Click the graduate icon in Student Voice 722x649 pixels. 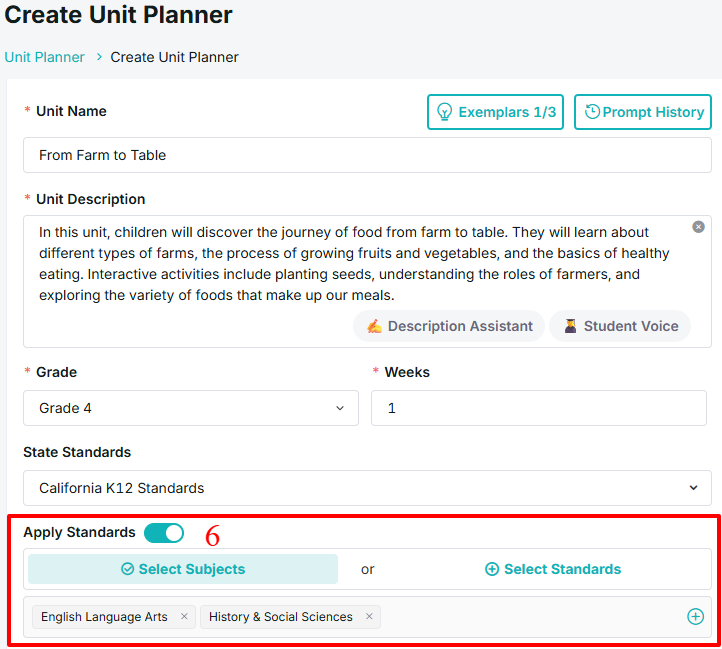571,326
